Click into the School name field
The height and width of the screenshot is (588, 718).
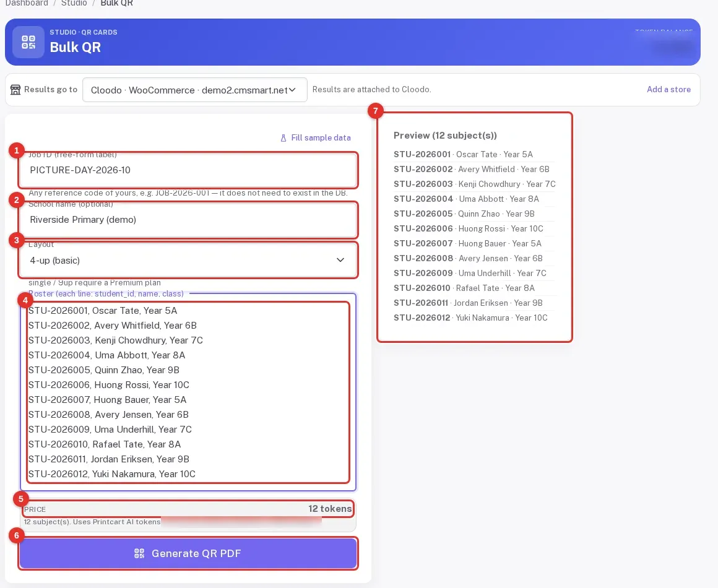(x=188, y=220)
